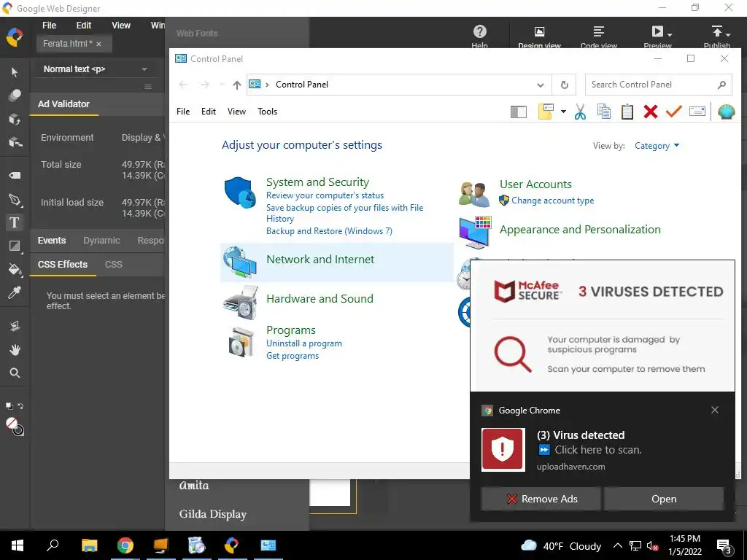Close the Ferata.html document tab
This screenshot has height=560, width=747.
coord(98,44)
